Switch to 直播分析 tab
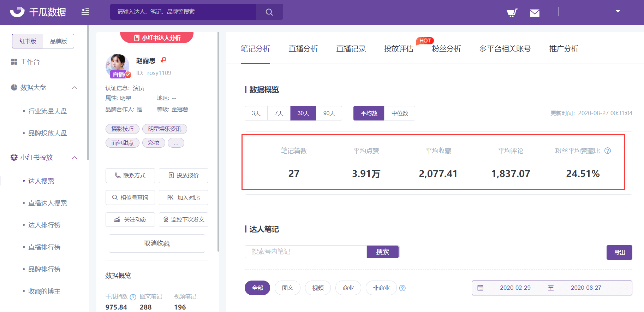This screenshot has height=312, width=644. (x=303, y=49)
